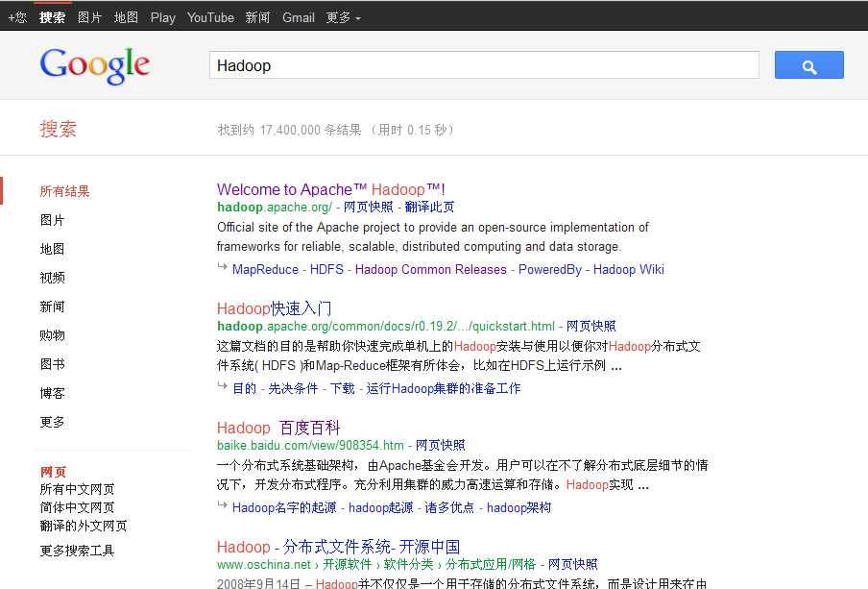Open 网页快照 for the quickstart.html result
This screenshot has height=589, width=868.
[591, 326]
